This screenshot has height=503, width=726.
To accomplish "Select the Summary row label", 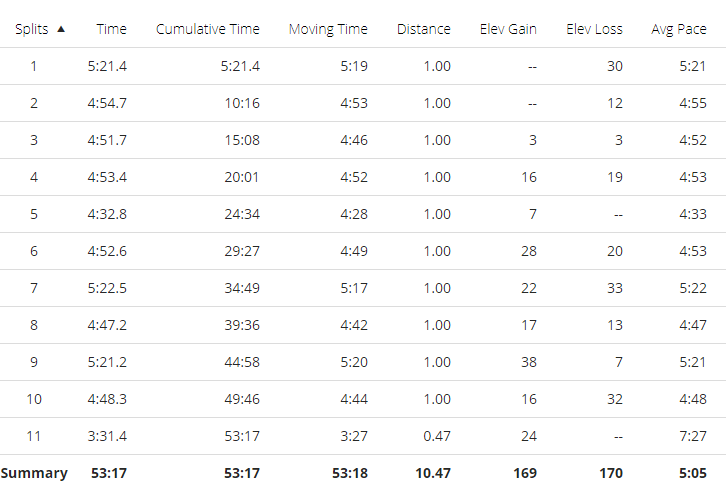I will [x=34, y=473].
